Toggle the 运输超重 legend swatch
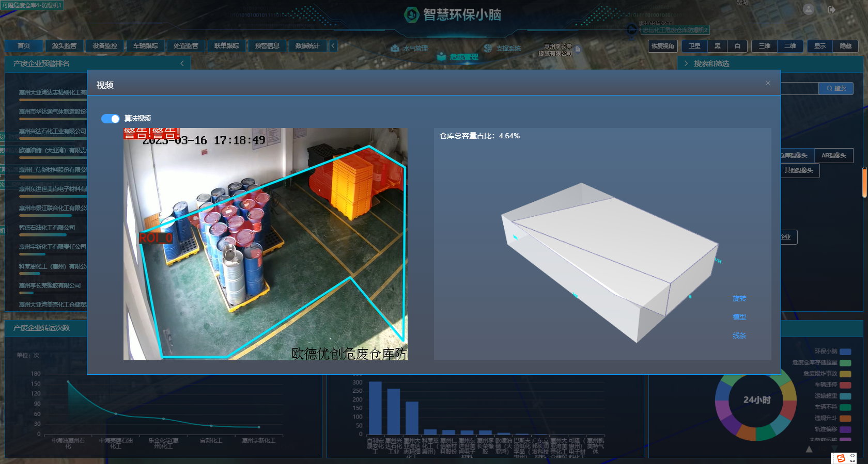868x464 pixels. click(845, 396)
